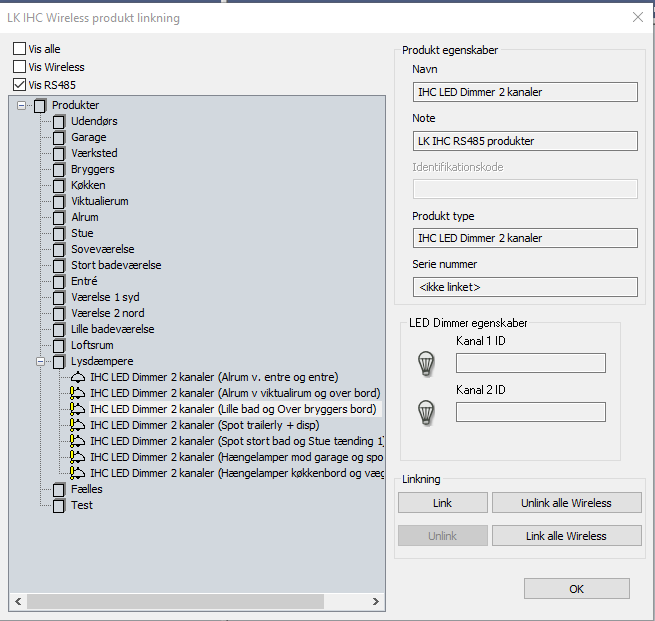Click Unlink alle Wireless button
The image size is (655, 621).
coord(566,503)
